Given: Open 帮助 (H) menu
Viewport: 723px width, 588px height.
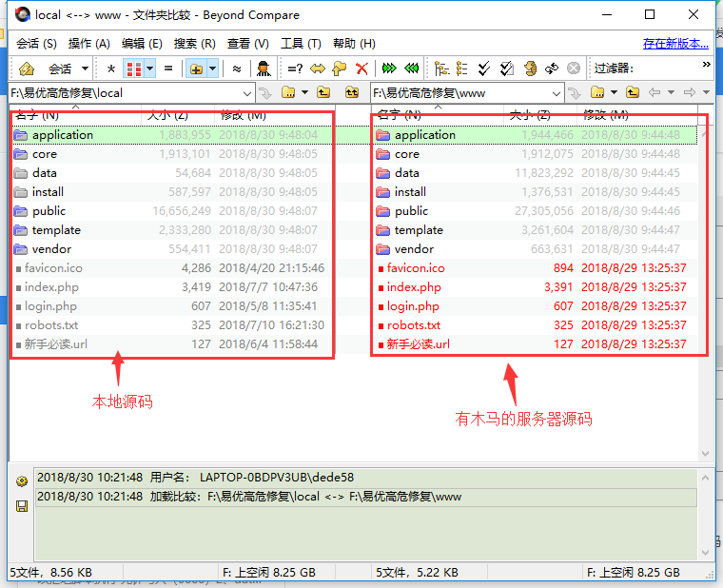Looking at the screenshot, I should click(x=354, y=44).
